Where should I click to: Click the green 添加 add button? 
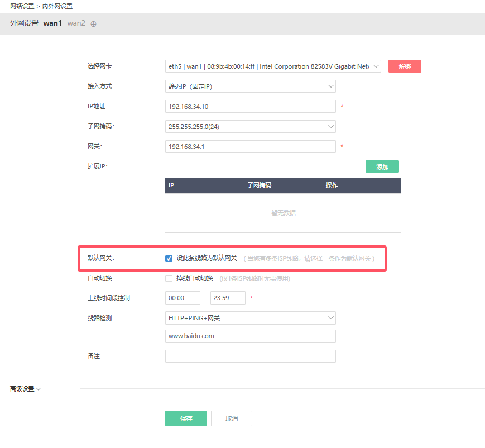pyautogui.click(x=382, y=167)
